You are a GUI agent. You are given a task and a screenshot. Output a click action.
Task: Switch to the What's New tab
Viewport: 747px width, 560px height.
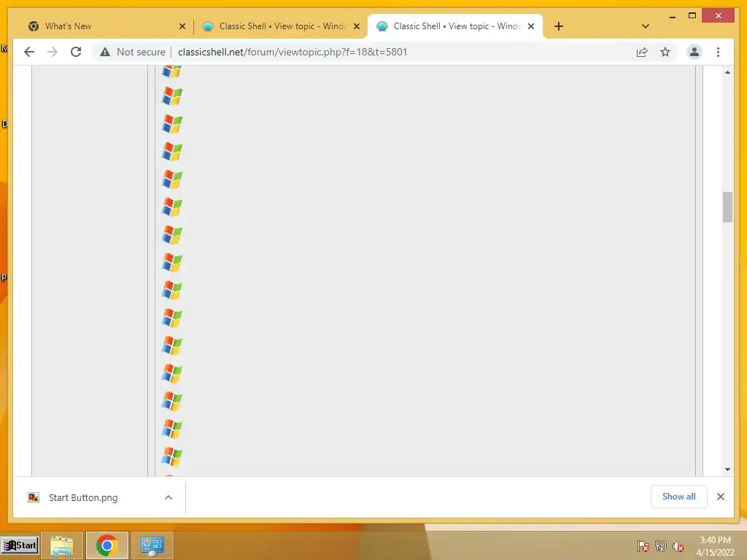(x=106, y=26)
